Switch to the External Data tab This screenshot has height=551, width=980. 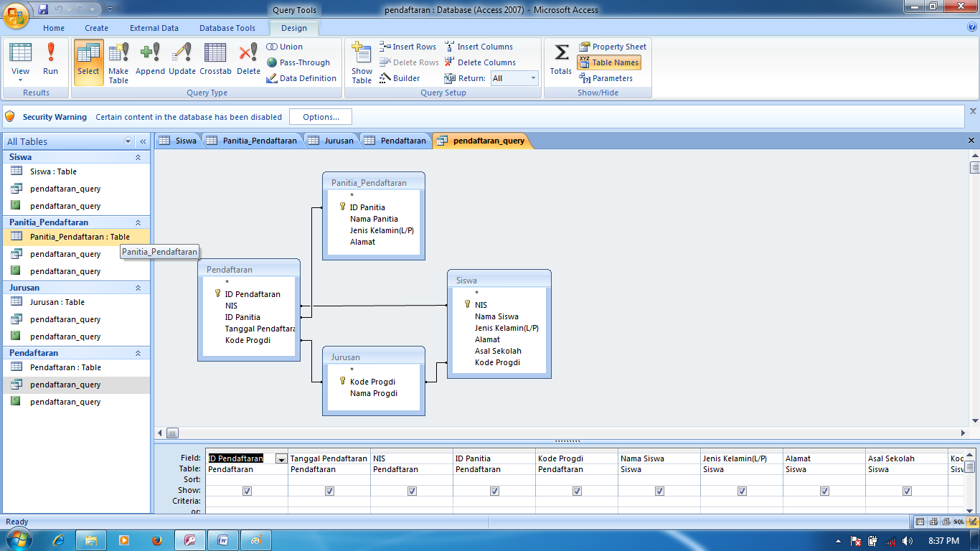point(154,28)
